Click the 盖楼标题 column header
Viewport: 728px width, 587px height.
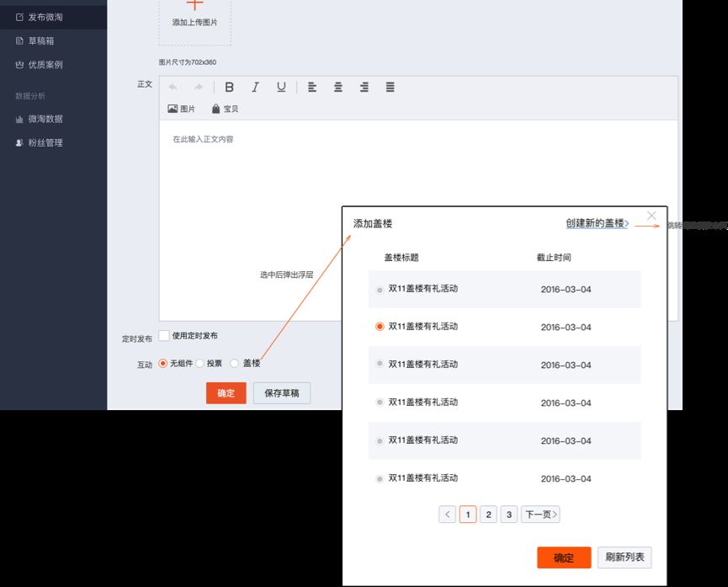401,258
